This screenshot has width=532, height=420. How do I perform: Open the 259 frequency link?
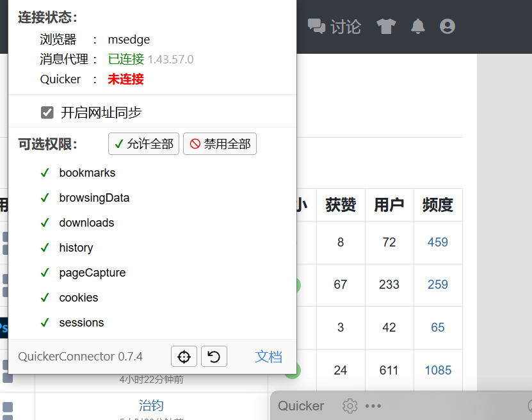[438, 284]
